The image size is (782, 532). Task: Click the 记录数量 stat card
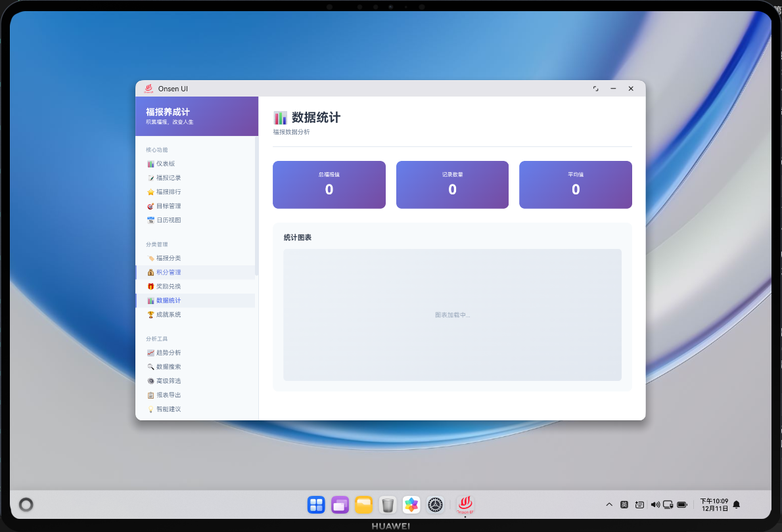pyautogui.click(x=452, y=185)
